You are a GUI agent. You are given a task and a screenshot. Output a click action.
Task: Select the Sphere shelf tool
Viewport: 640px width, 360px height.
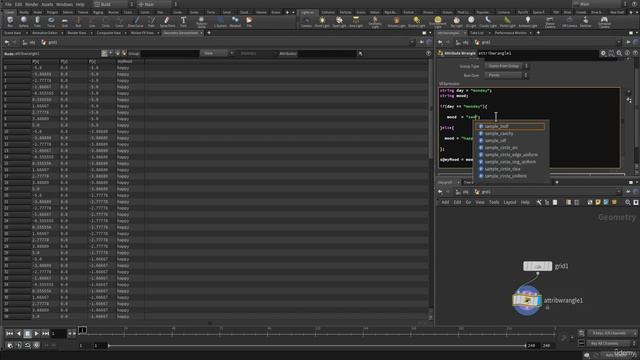[24, 22]
